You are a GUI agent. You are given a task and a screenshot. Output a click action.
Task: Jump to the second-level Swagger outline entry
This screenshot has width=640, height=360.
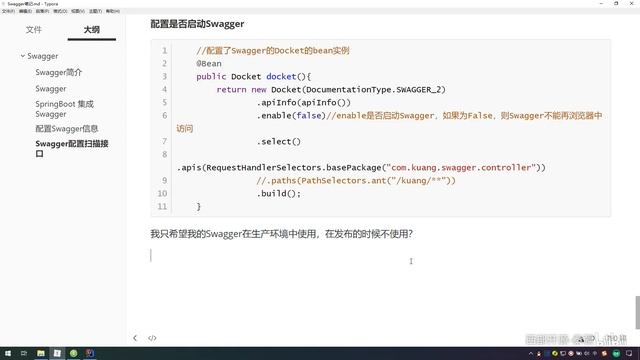(51, 89)
